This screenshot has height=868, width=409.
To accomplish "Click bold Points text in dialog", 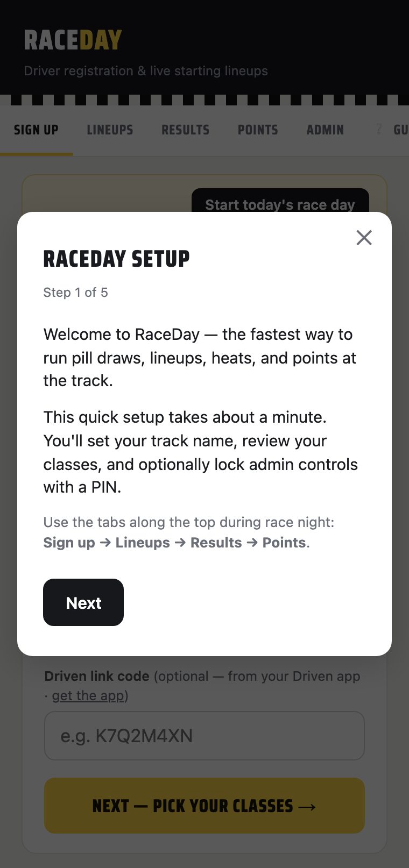I will click(284, 543).
